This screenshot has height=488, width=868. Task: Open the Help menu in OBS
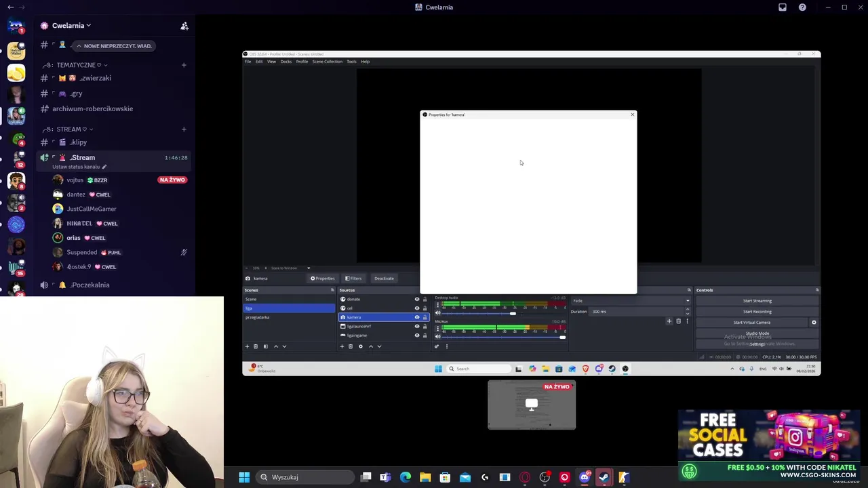[366, 62]
